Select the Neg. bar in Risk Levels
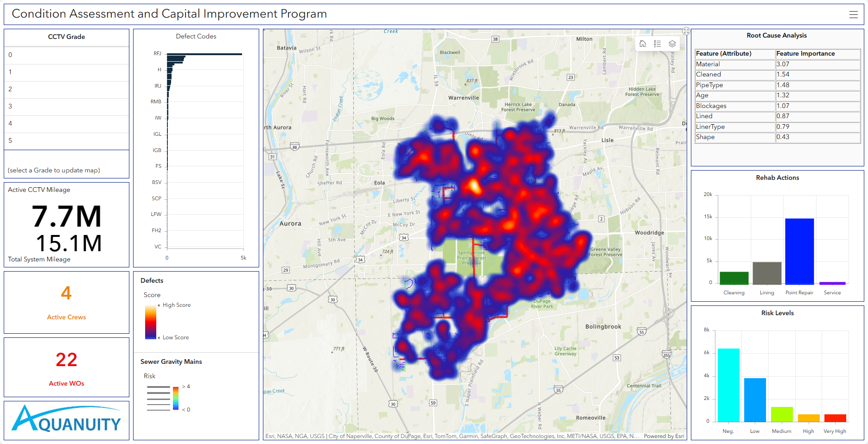Viewport: 868px width, 444px height. [728, 385]
